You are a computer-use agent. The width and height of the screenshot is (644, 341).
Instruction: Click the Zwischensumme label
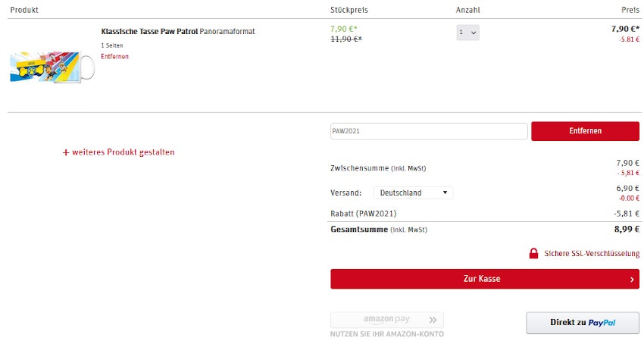pyautogui.click(x=359, y=168)
